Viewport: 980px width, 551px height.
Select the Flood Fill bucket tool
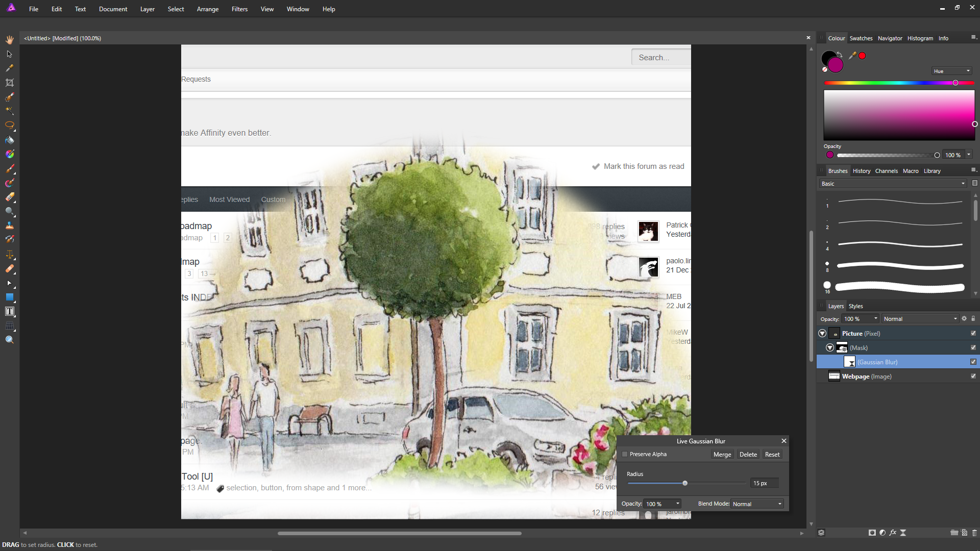click(x=10, y=140)
